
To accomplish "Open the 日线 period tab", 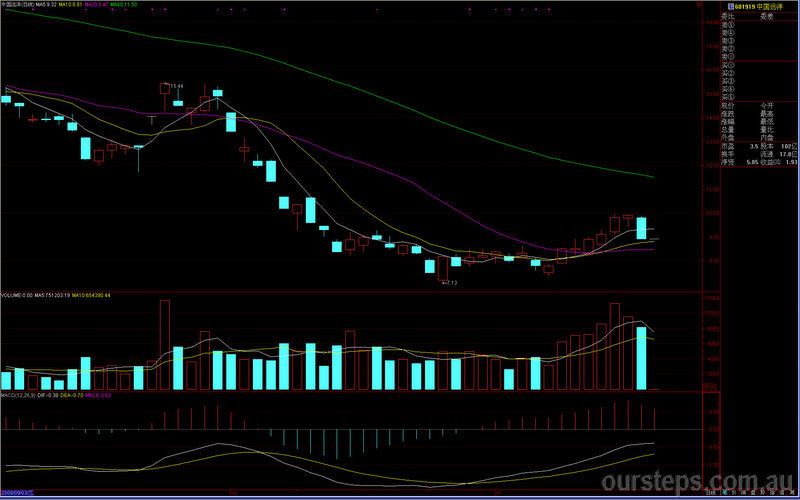I will click(x=711, y=493).
